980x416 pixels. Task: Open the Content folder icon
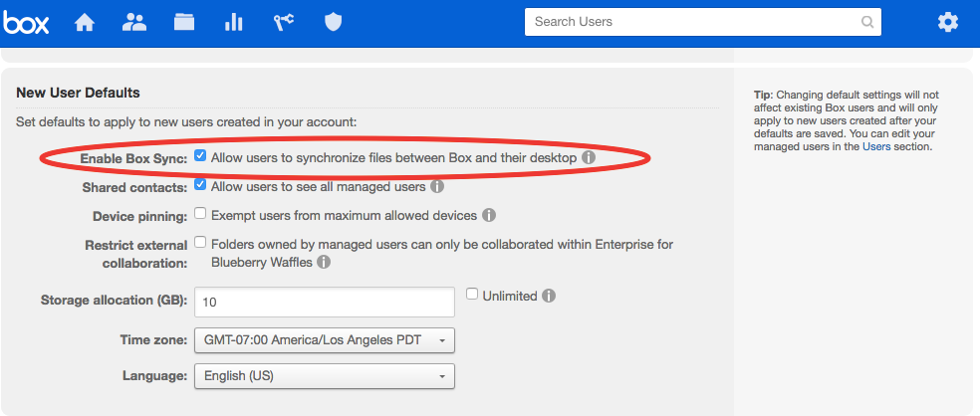click(x=184, y=23)
